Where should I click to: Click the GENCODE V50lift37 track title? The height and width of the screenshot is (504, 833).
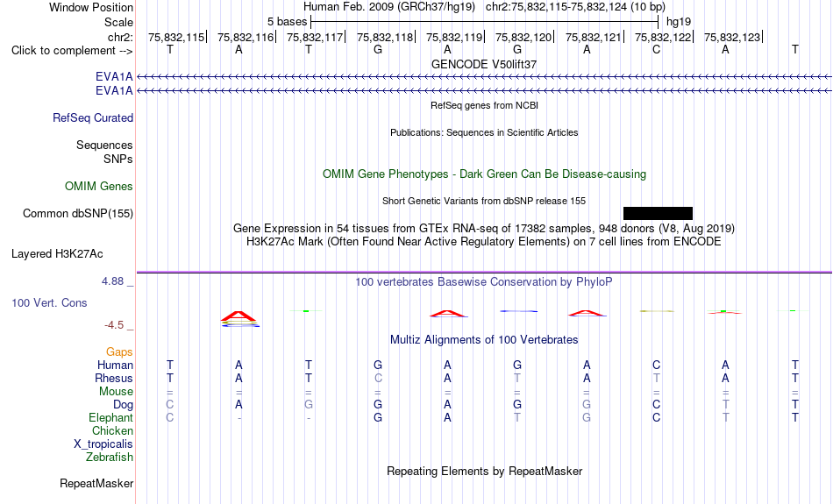pyautogui.click(x=484, y=64)
